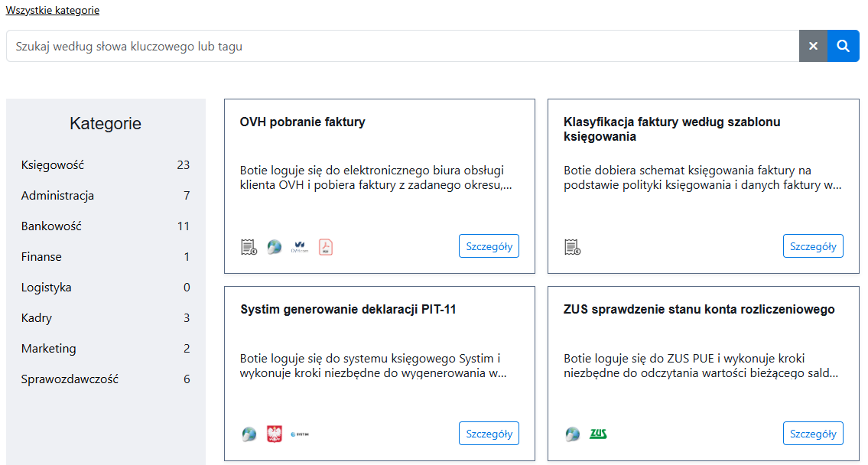868x465 pixels.
Task: Click the ZUS card description text
Action: click(x=701, y=366)
